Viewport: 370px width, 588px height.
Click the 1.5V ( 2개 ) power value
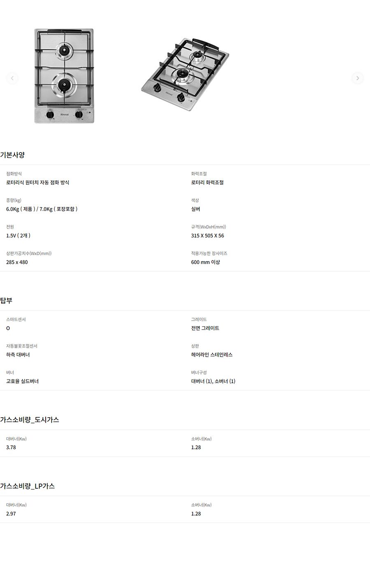tap(18, 236)
